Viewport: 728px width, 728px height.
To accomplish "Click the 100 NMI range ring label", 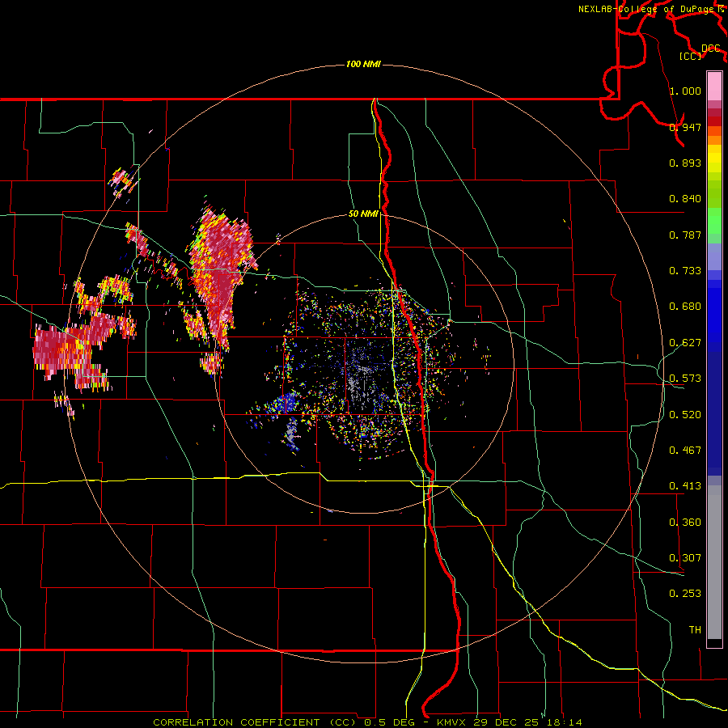I will pyautogui.click(x=363, y=64).
